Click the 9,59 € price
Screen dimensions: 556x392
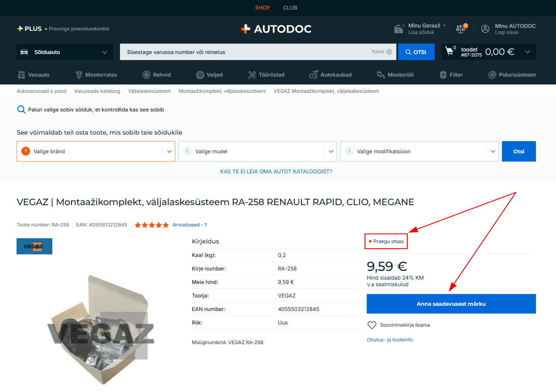[387, 266]
